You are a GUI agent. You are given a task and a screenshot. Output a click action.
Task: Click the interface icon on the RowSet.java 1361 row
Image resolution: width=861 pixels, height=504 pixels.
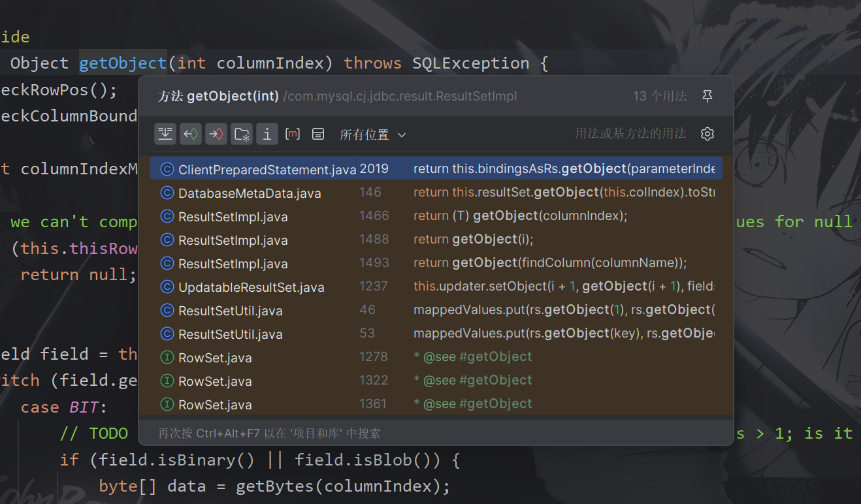[167, 405]
